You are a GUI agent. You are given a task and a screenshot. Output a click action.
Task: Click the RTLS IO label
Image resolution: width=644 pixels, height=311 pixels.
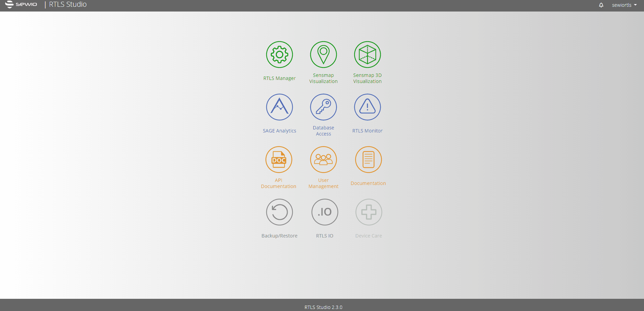pyautogui.click(x=325, y=236)
